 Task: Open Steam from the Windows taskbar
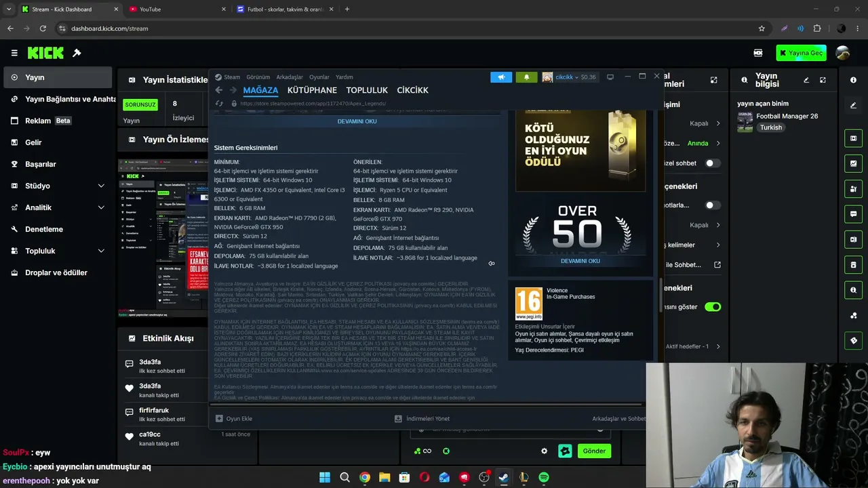tap(504, 477)
